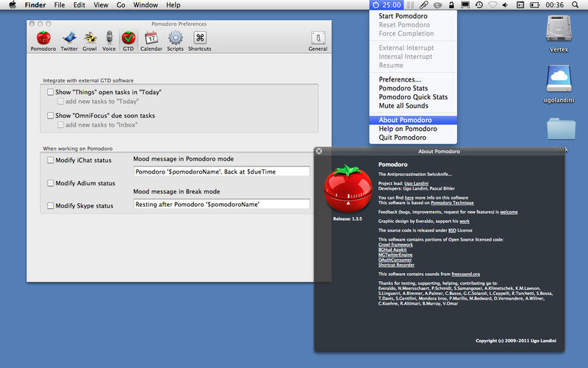Image resolution: width=588 pixels, height=368 pixels.
Task: Enable Modify Adium status checkbox
Action: tap(50, 183)
